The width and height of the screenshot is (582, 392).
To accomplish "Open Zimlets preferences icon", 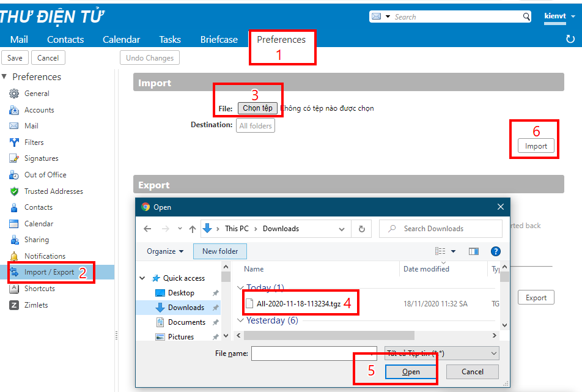I will 14,305.
